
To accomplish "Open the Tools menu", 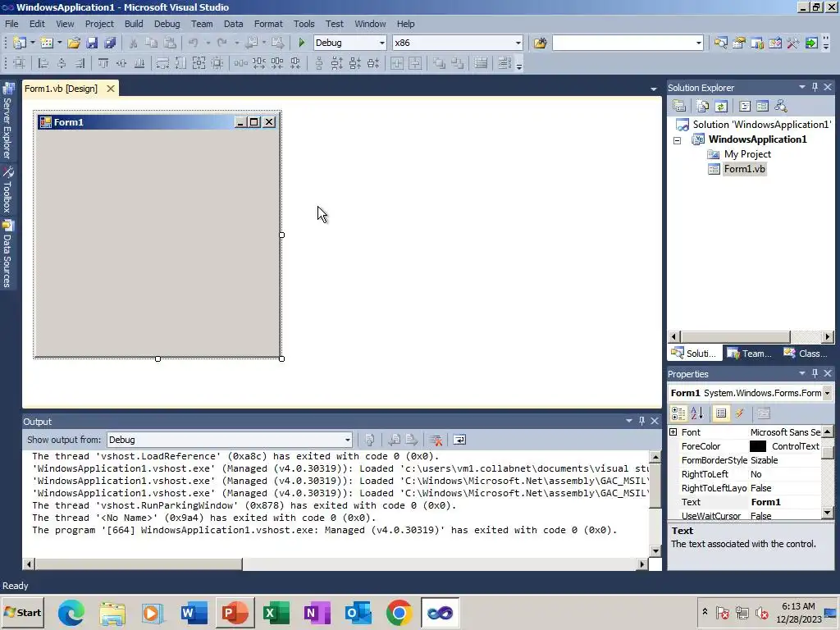I will (x=304, y=24).
